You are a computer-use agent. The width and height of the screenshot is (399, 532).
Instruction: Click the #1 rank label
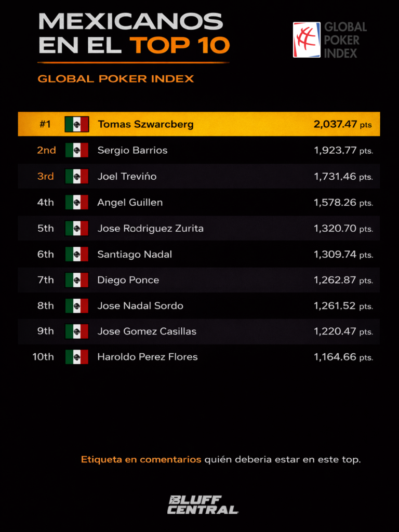(x=45, y=124)
